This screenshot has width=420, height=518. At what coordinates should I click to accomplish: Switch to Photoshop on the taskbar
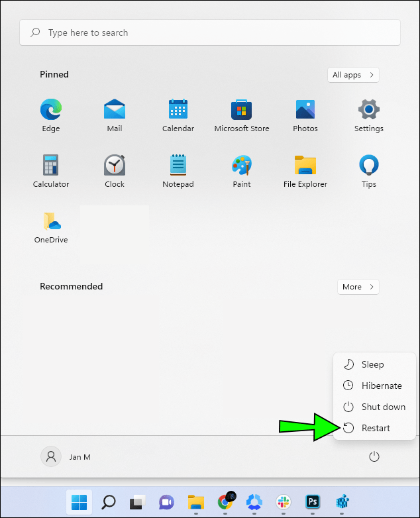point(313,502)
